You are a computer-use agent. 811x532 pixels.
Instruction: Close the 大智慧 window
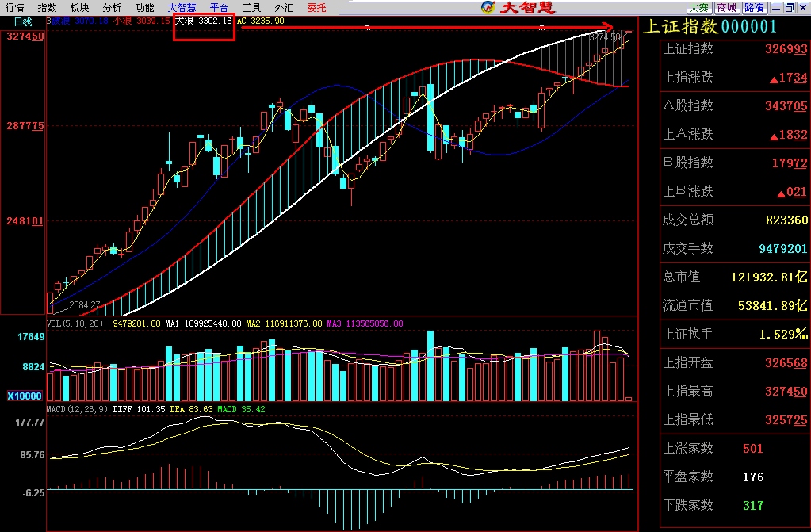(x=803, y=7)
